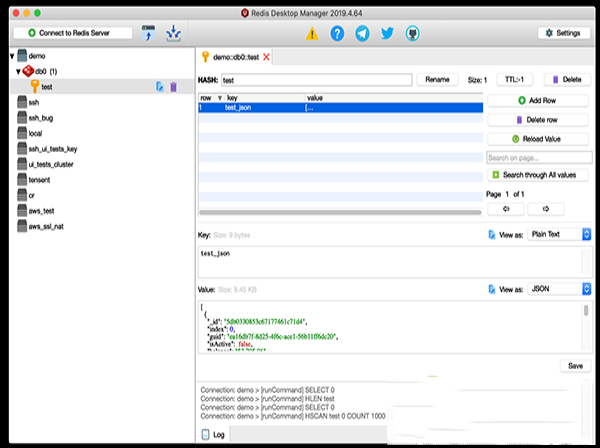Click the Reload Value button
Viewport: 600px width, 448px height.
point(539,139)
